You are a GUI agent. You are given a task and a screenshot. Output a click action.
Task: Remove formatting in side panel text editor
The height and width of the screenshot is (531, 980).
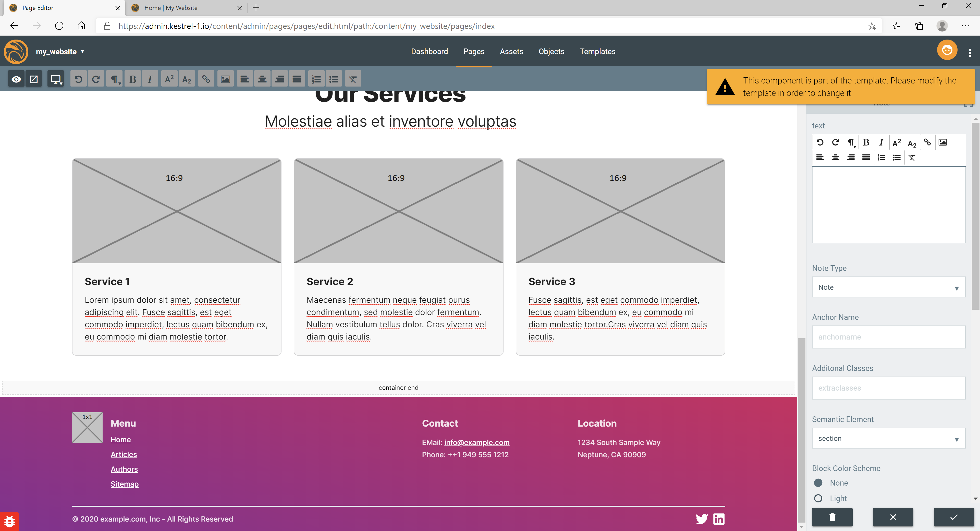(912, 158)
